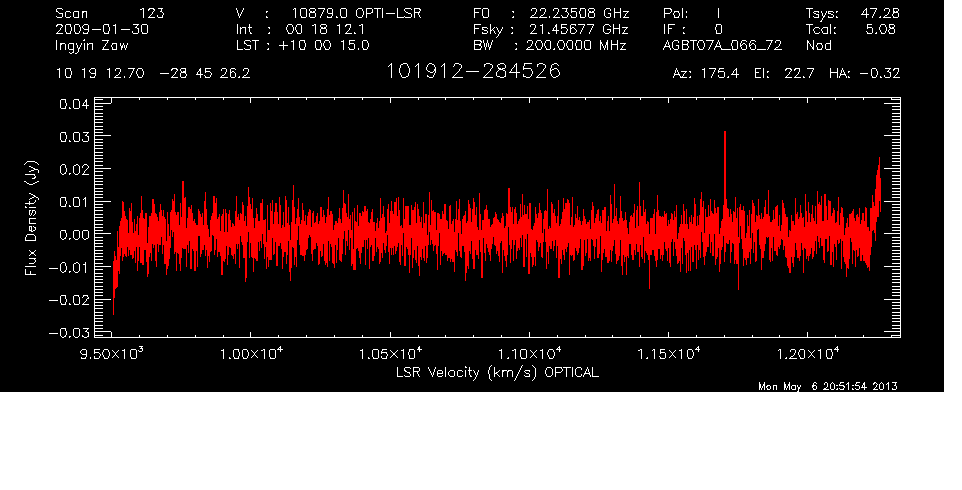Click the HA value -0.32

coord(880,73)
